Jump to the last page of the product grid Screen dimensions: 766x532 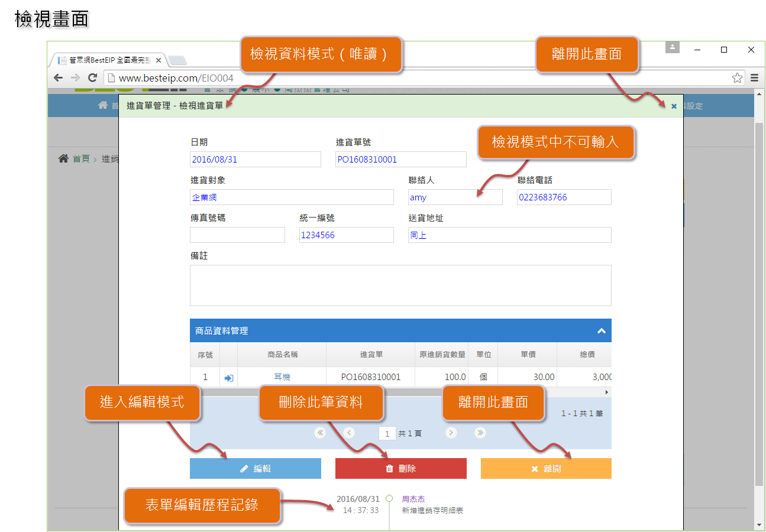[x=480, y=433]
